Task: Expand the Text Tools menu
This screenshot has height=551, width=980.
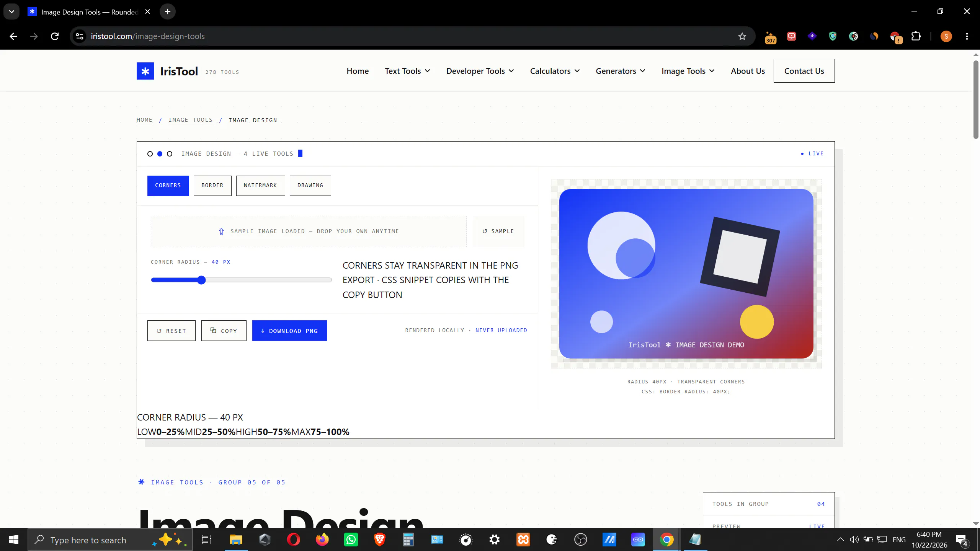Action: 407,71
